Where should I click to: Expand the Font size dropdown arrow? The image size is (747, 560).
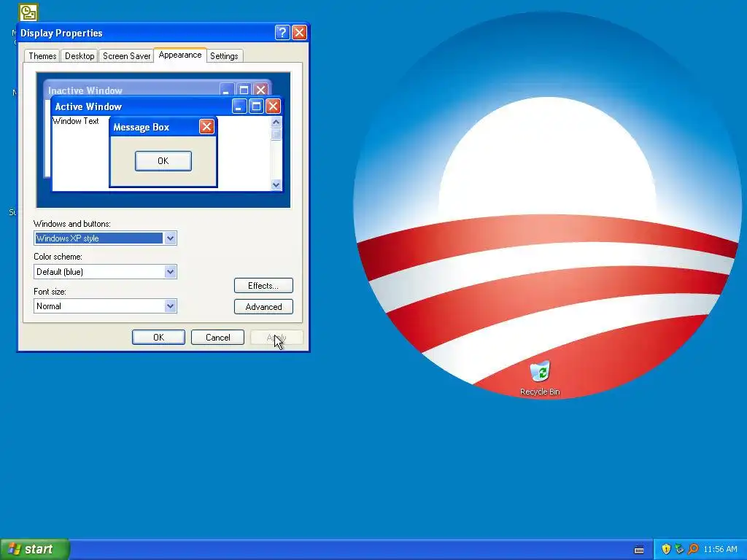(170, 306)
